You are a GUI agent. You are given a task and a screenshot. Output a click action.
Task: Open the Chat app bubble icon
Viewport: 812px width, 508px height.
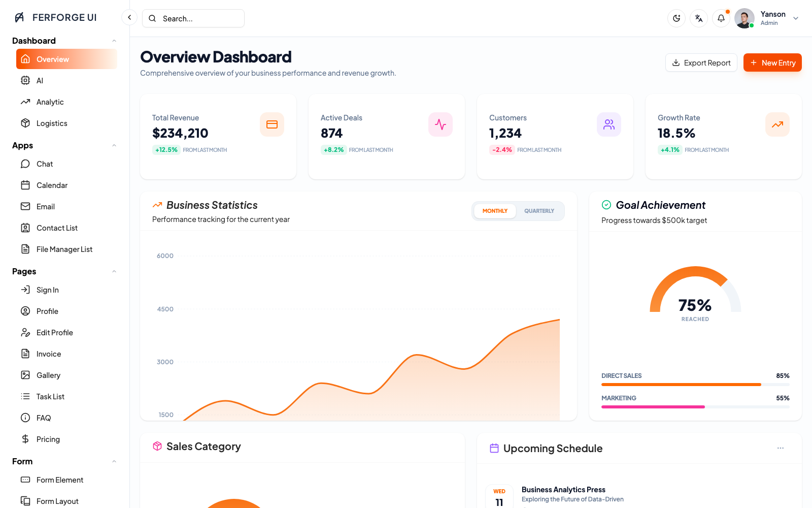tap(25, 164)
